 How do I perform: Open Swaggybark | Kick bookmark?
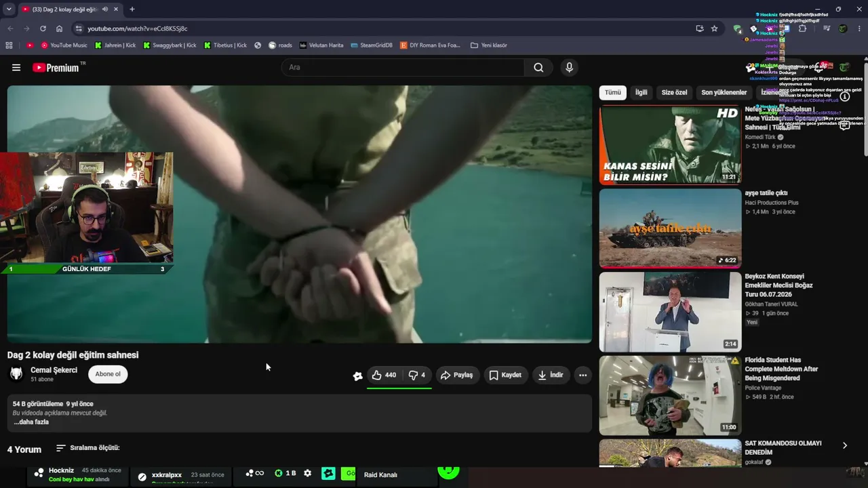point(170,45)
